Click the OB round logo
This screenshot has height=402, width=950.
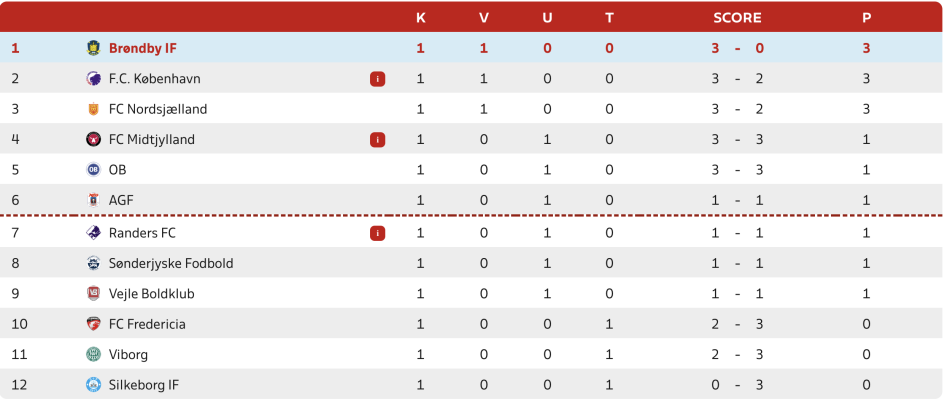pos(93,170)
